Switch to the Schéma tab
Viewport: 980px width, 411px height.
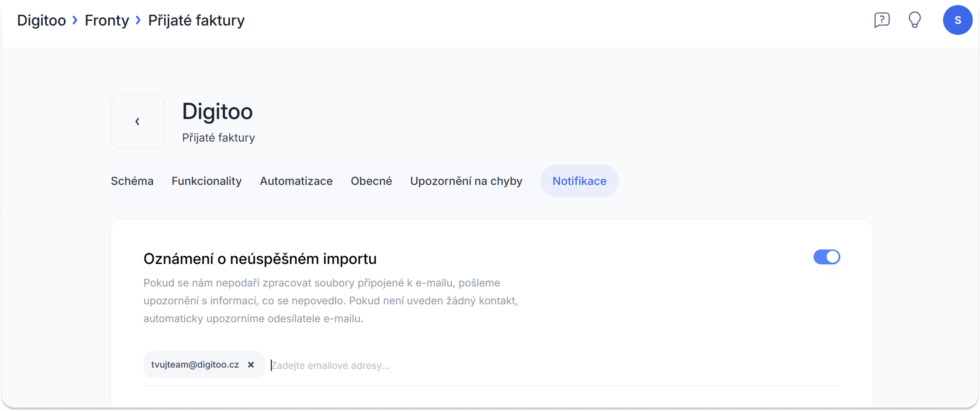132,181
